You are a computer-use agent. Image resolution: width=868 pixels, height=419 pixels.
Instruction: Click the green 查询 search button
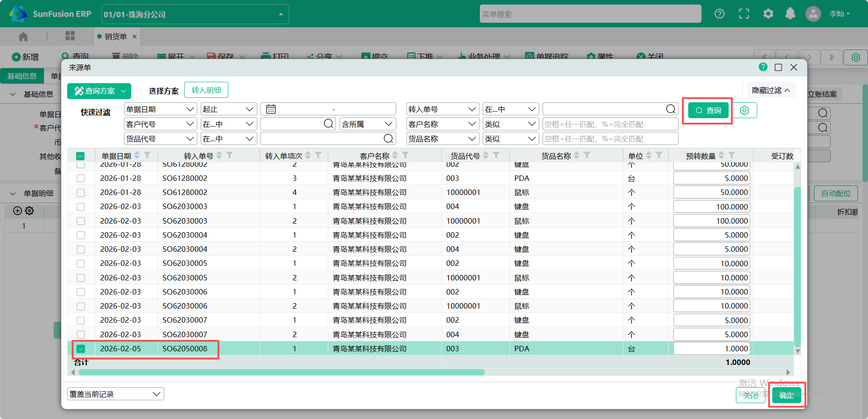point(708,110)
